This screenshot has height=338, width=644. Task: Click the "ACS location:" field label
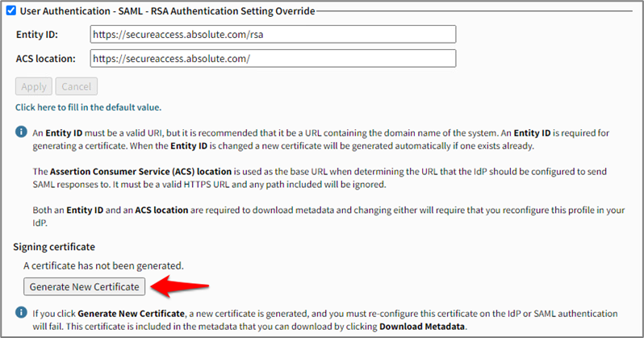pyautogui.click(x=46, y=58)
